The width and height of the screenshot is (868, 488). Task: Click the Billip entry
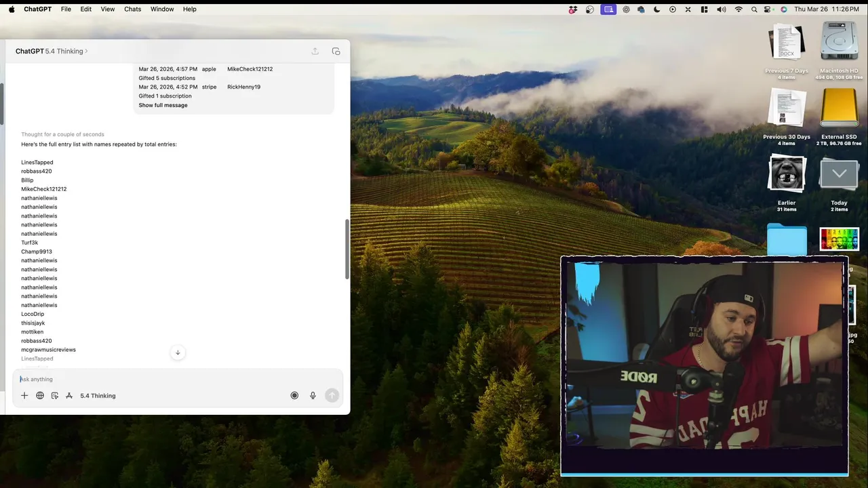27,180
